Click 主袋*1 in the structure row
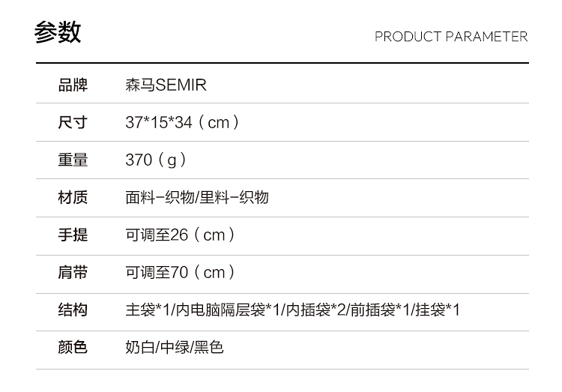 pos(146,310)
